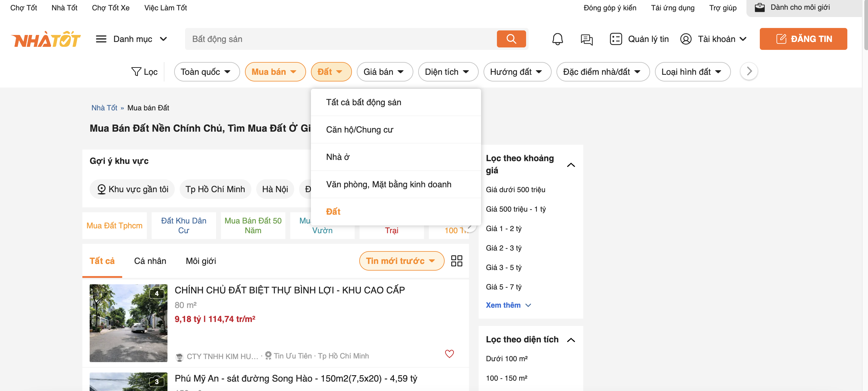
Task: Open Hướng đất direction dropdown
Action: click(x=517, y=72)
